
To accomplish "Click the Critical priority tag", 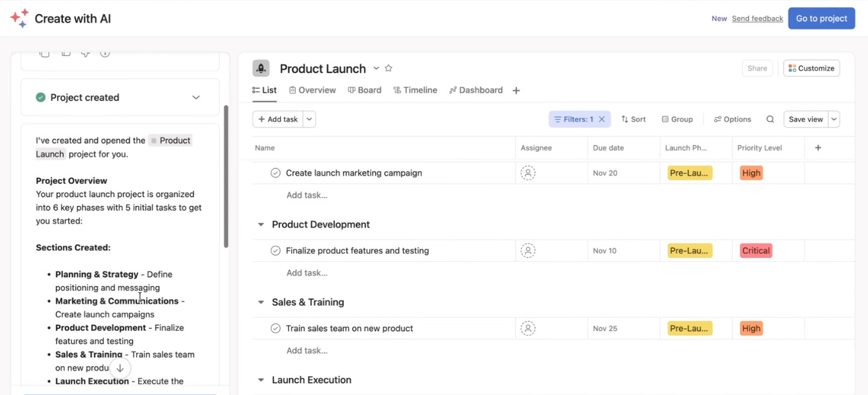I will coord(756,251).
